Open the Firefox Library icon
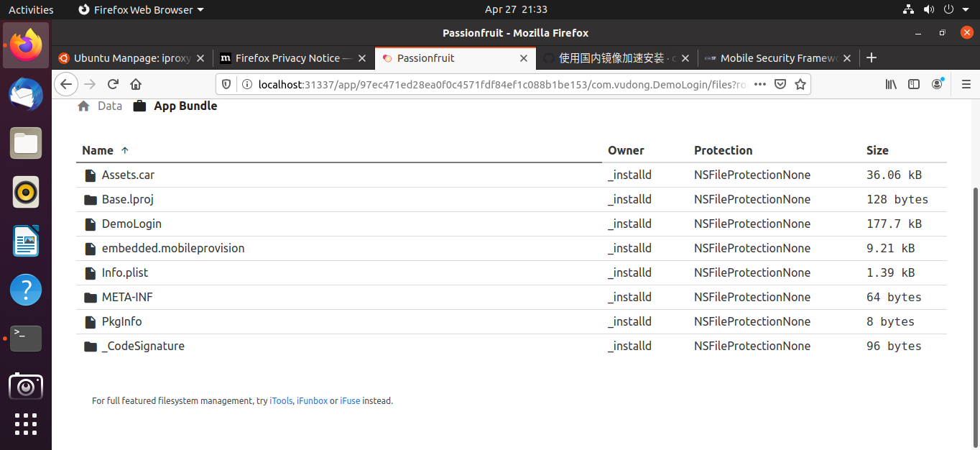The height and width of the screenshot is (450, 980). (x=891, y=84)
